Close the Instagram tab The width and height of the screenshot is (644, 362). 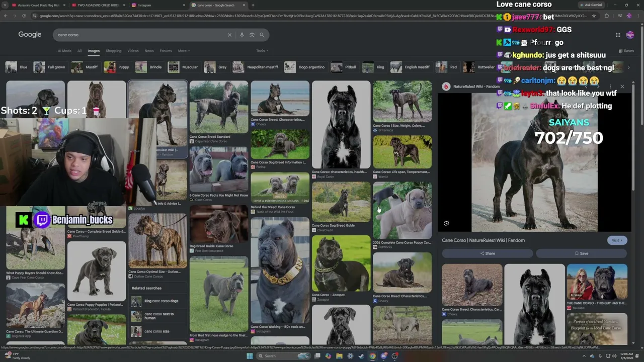[184, 5]
